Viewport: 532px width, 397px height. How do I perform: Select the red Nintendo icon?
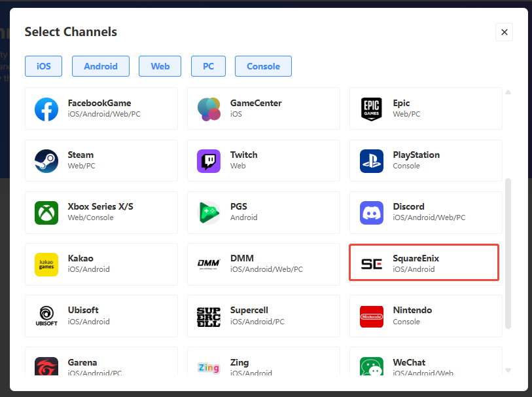click(x=372, y=316)
